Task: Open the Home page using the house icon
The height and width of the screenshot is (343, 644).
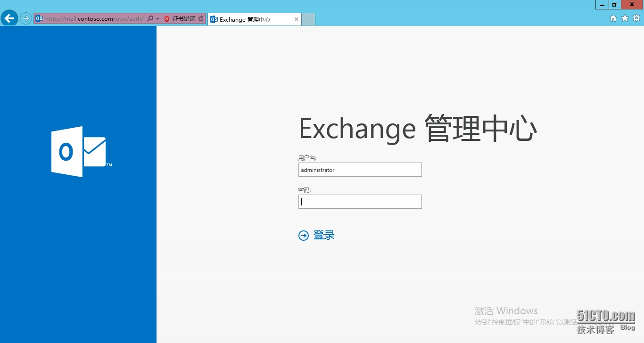Action: tap(613, 18)
